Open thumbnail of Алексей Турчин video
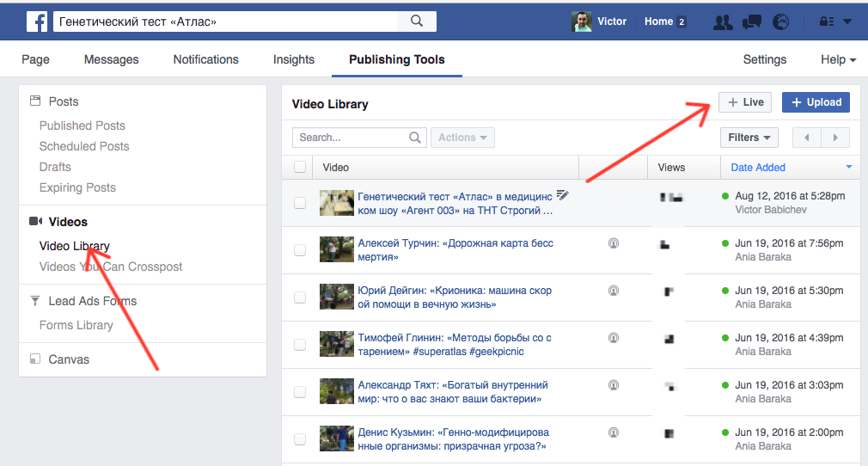This screenshot has height=466, width=868. point(337,250)
